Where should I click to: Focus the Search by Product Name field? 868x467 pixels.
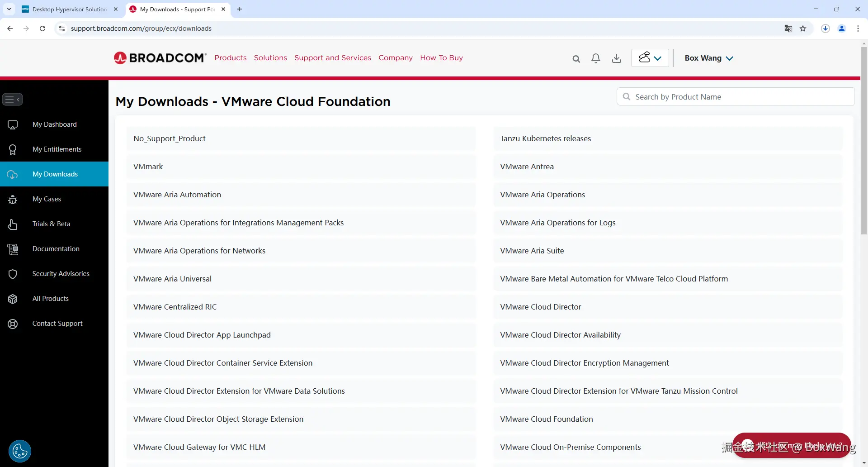[736, 96]
